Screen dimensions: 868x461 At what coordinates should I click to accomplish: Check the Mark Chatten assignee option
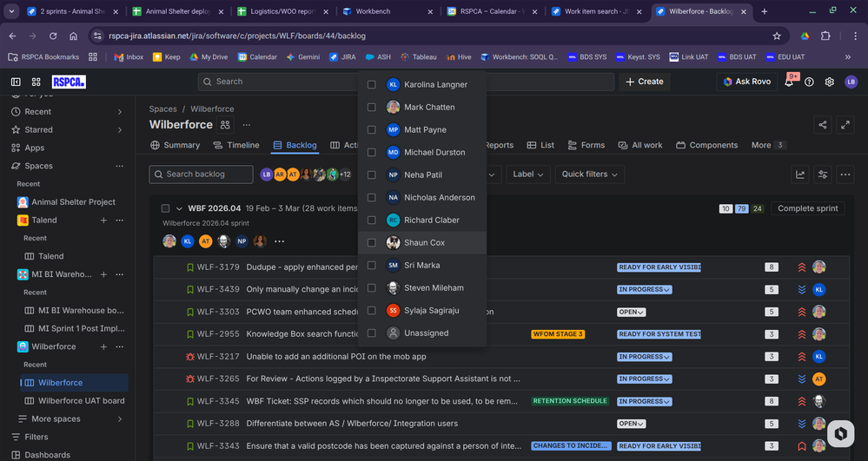tap(372, 108)
